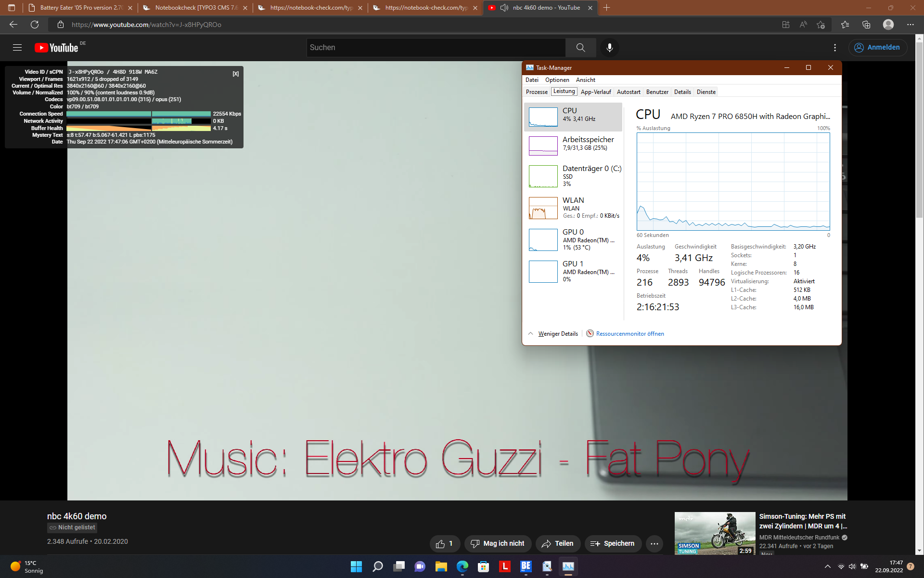Screen dimensions: 924x578
Task: Click the Mag ich nicht dislike button
Action: [498, 544]
